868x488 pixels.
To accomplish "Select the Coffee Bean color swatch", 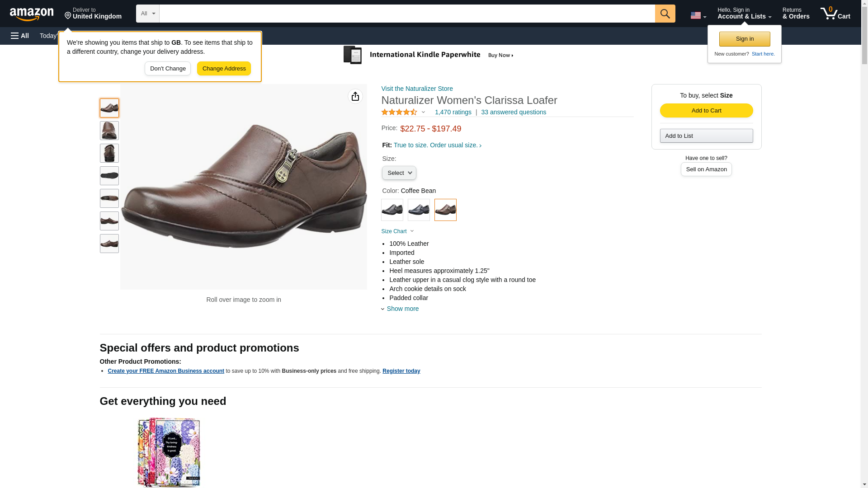I will 445,210.
